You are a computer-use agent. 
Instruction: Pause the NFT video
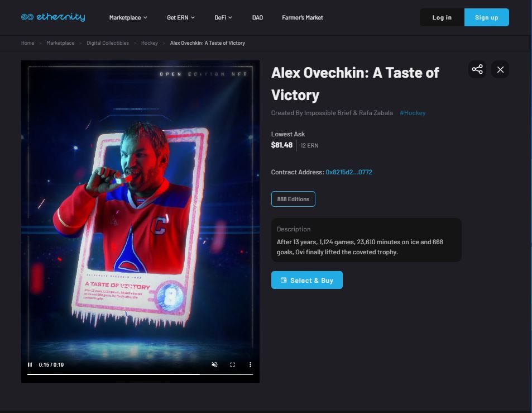coord(30,364)
